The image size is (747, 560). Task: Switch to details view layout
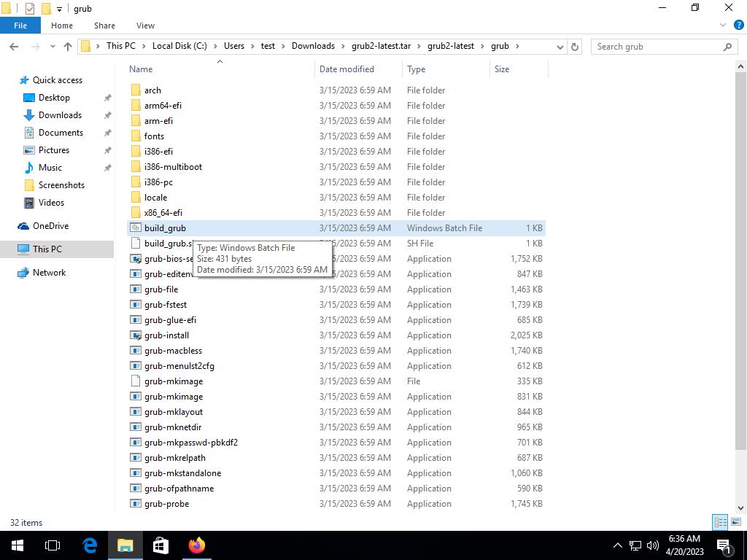(720, 522)
